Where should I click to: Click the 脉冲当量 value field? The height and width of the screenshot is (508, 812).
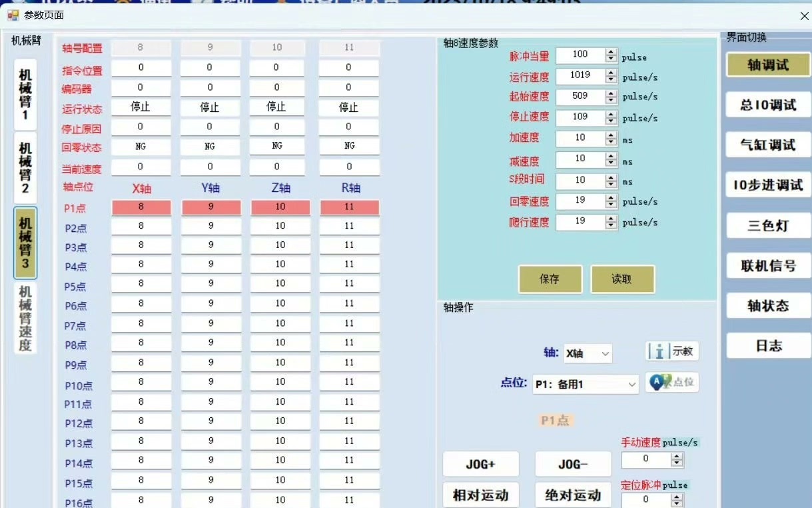(x=580, y=56)
